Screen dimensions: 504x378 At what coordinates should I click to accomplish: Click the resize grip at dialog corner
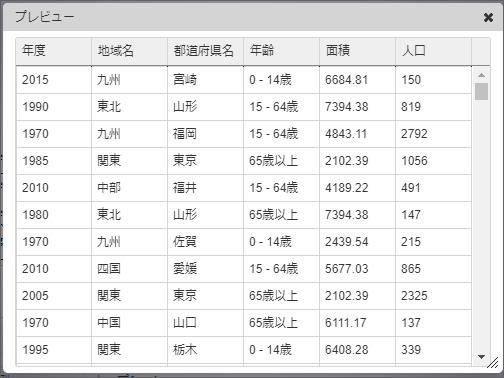493,363
